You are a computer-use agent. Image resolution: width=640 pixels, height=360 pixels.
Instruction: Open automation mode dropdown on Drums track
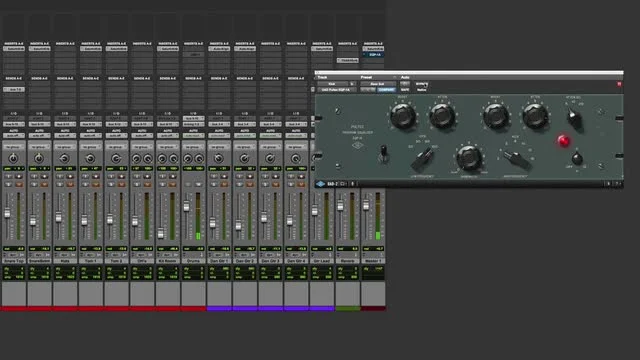pos(193,136)
